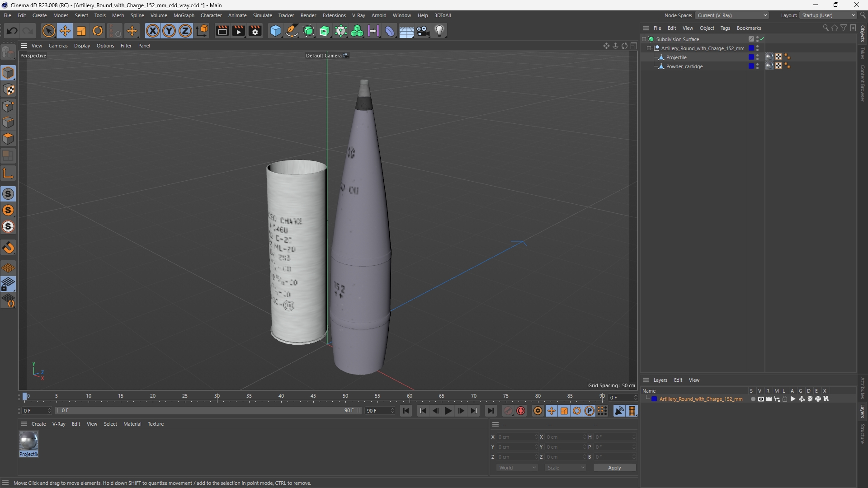Viewport: 868px width, 488px height.
Task: Click the Make Editable icon
Action: (8, 52)
